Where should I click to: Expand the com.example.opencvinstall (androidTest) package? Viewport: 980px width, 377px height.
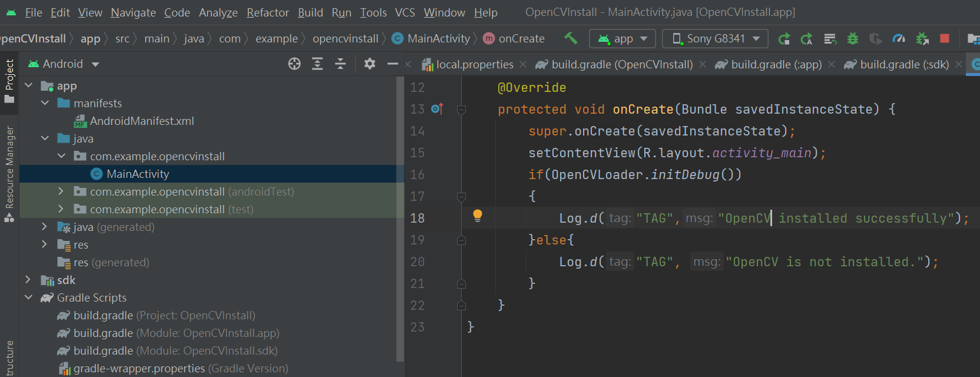coord(61,191)
